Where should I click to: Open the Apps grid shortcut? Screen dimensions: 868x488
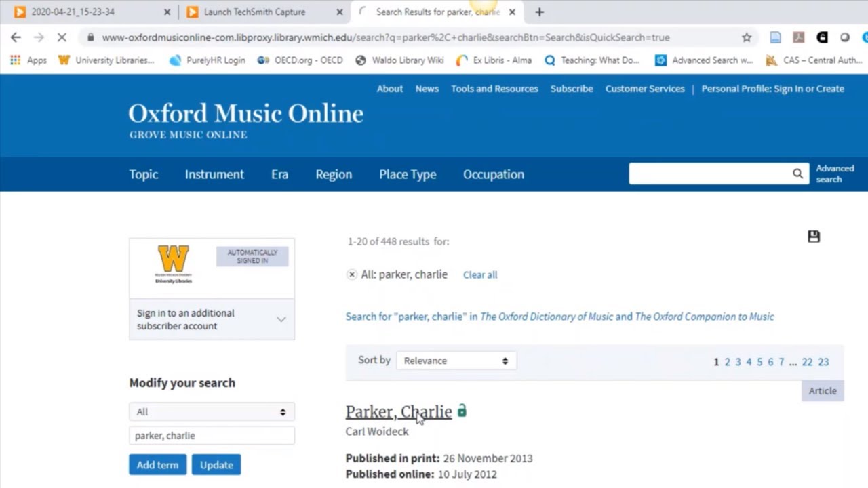pos(28,60)
